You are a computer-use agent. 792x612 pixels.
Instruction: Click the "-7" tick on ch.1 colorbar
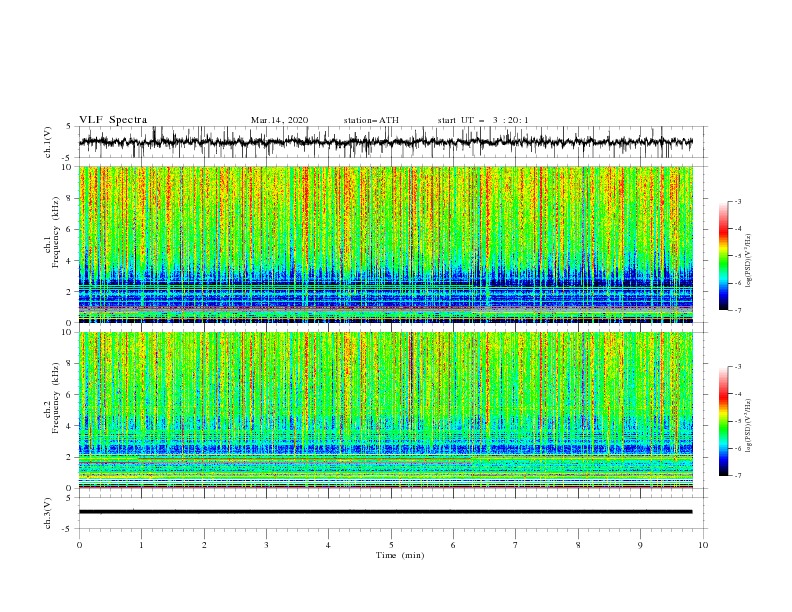click(737, 310)
